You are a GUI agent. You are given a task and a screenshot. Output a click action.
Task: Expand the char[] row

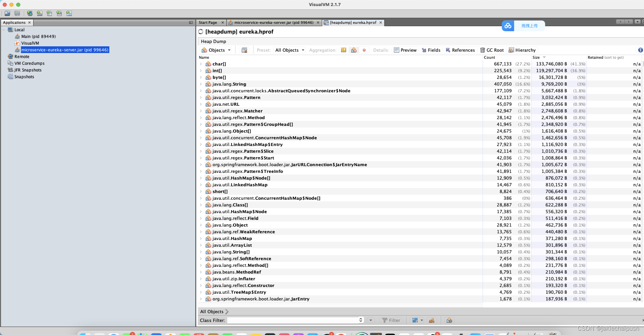click(201, 64)
